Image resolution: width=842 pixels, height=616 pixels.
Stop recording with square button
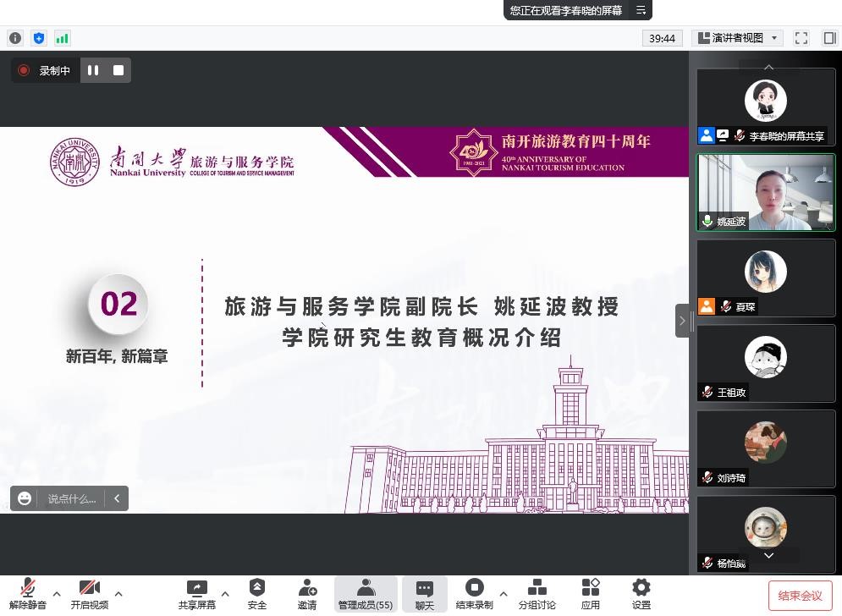coord(118,70)
